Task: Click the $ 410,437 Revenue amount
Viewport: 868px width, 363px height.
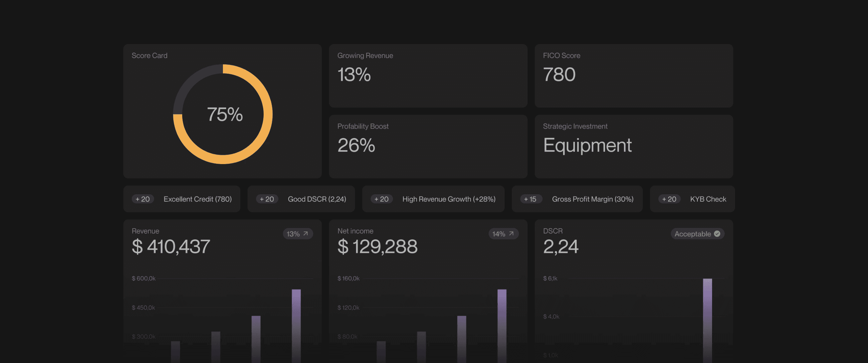Action: (x=171, y=247)
